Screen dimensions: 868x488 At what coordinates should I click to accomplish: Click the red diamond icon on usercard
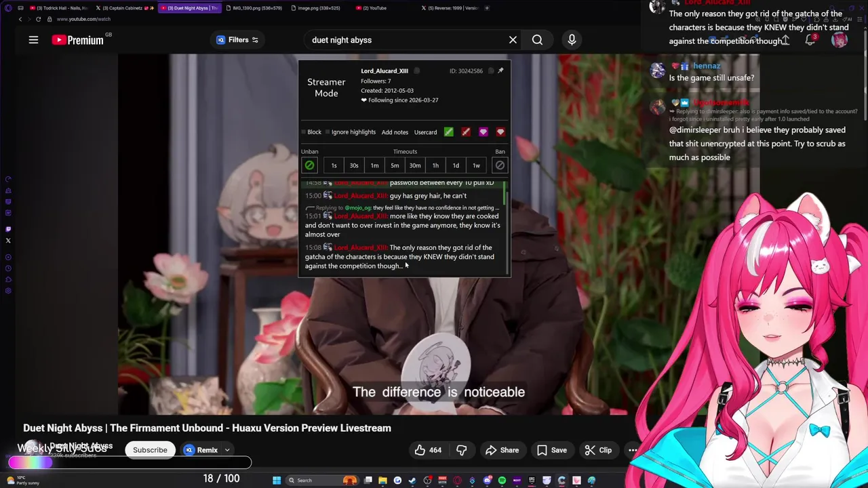tap(500, 132)
